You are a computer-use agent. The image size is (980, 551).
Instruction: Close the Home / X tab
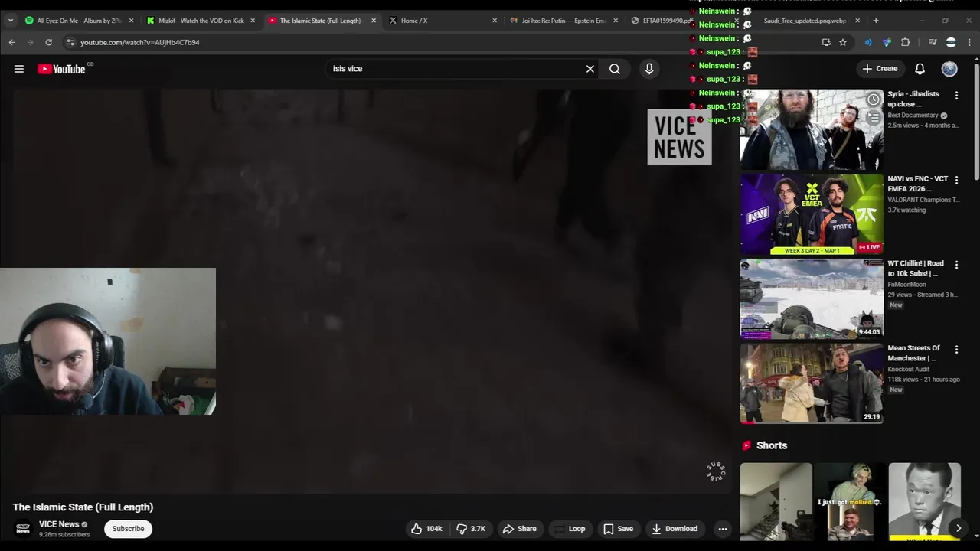495,21
